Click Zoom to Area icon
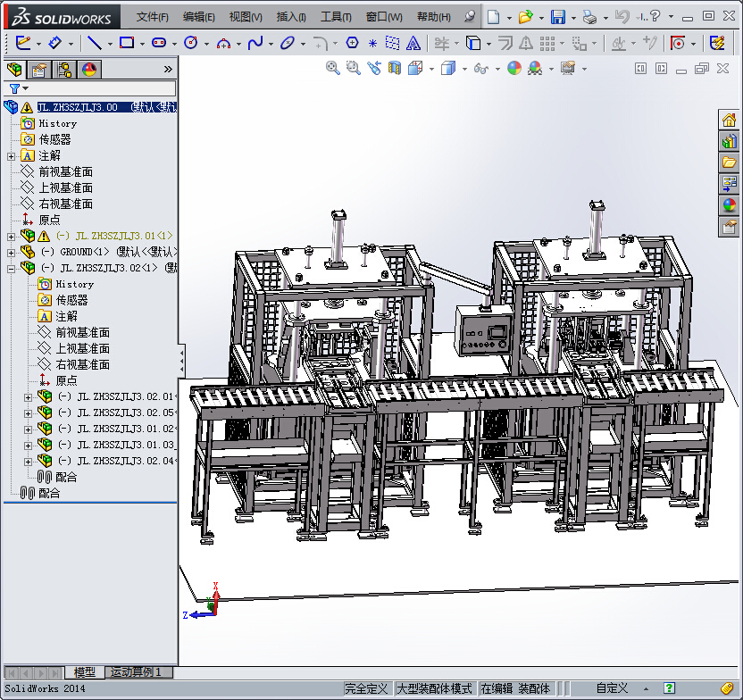743x700 pixels. tap(353, 68)
